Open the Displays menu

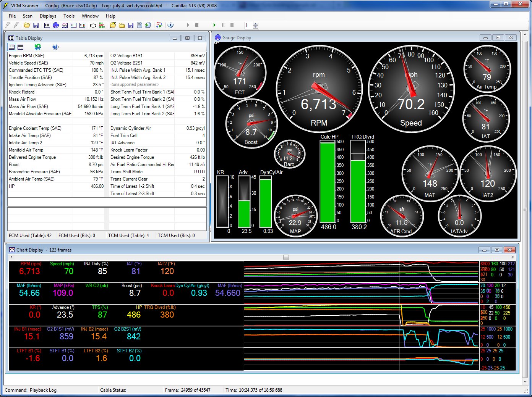47,16
